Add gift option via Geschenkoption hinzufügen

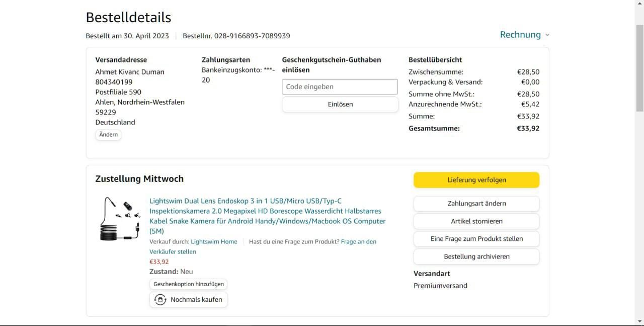[x=188, y=284]
